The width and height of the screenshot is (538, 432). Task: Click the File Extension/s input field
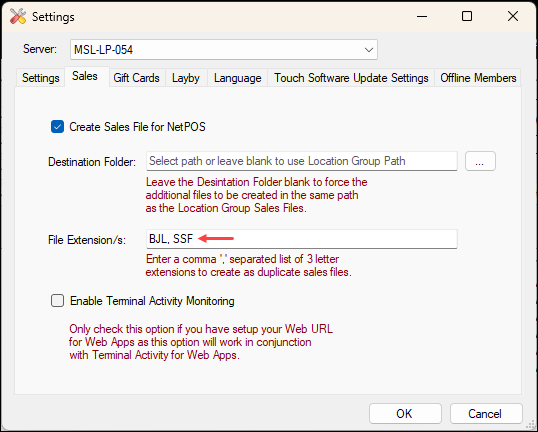[302, 239]
